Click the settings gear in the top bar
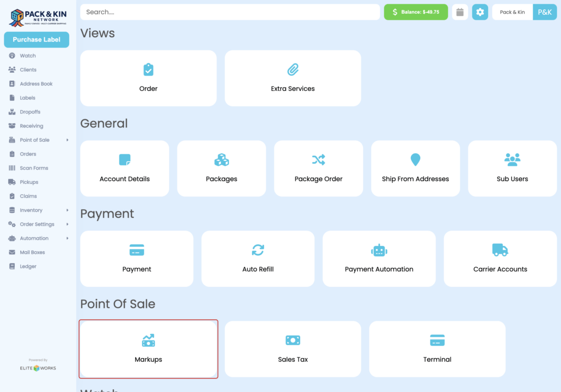This screenshot has height=392, width=561. coord(480,11)
